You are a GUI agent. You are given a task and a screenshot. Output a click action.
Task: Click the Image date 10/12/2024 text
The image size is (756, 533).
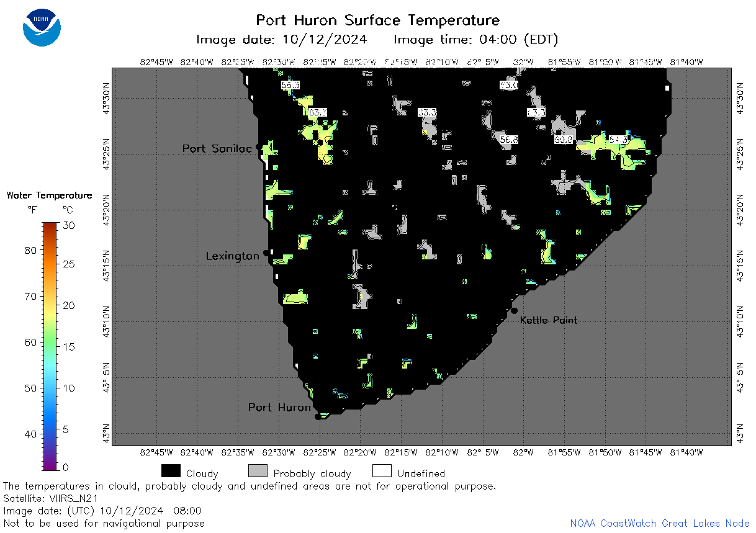281,40
